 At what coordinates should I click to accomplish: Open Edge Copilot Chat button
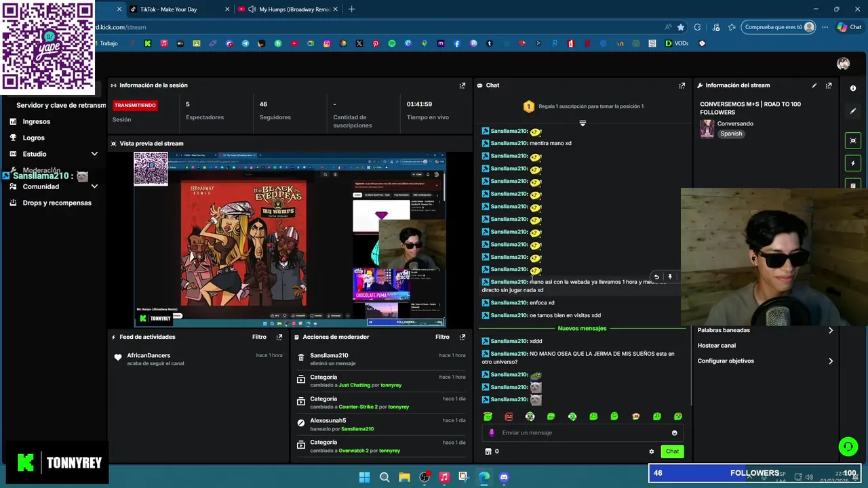(849, 27)
